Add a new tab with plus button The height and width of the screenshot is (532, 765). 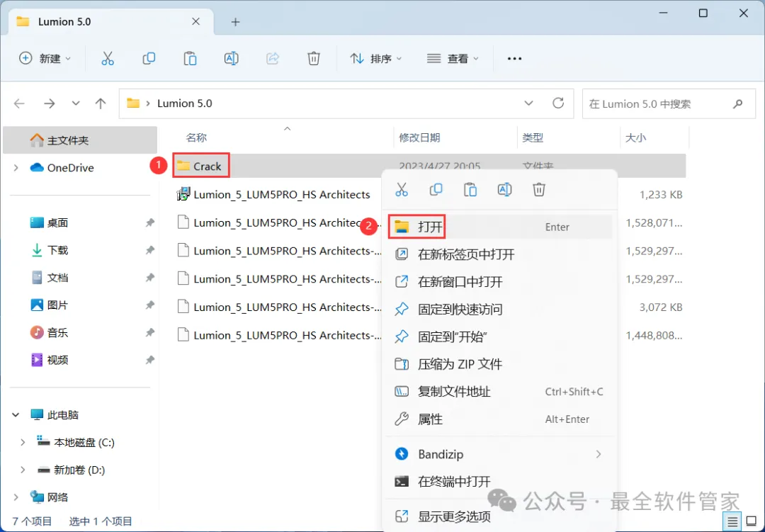(235, 22)
